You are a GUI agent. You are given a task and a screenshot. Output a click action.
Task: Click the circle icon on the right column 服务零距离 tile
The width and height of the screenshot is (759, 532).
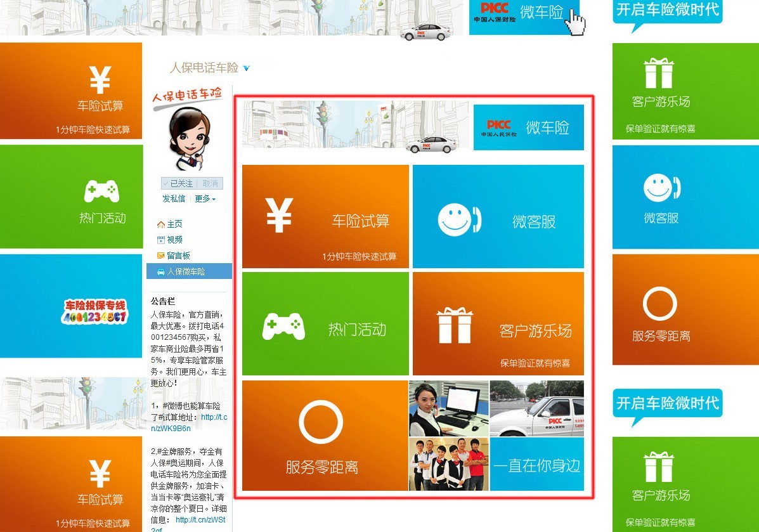click(x=660, y=304)
